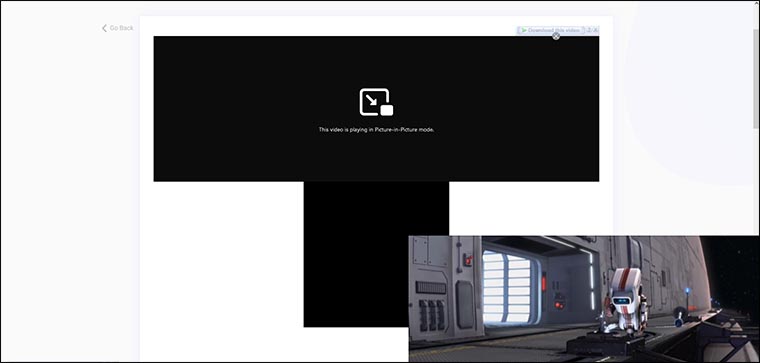Click the Go Back link

(117, 28)
